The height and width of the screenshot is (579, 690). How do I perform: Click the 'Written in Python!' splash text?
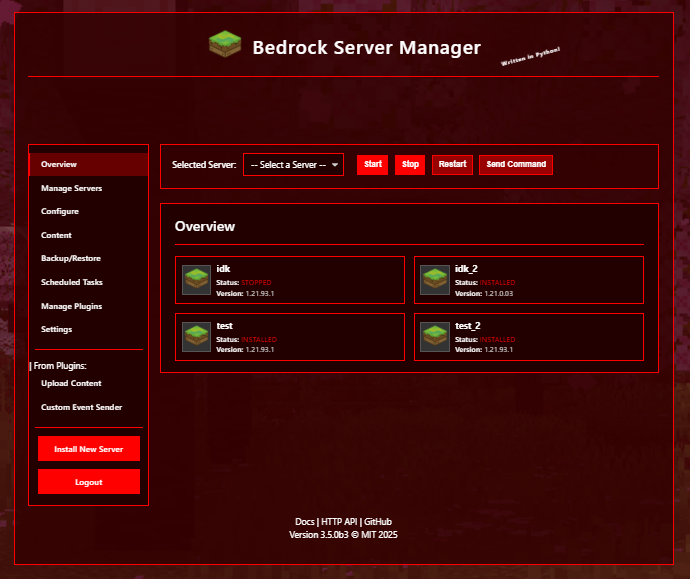pos(530,56)
